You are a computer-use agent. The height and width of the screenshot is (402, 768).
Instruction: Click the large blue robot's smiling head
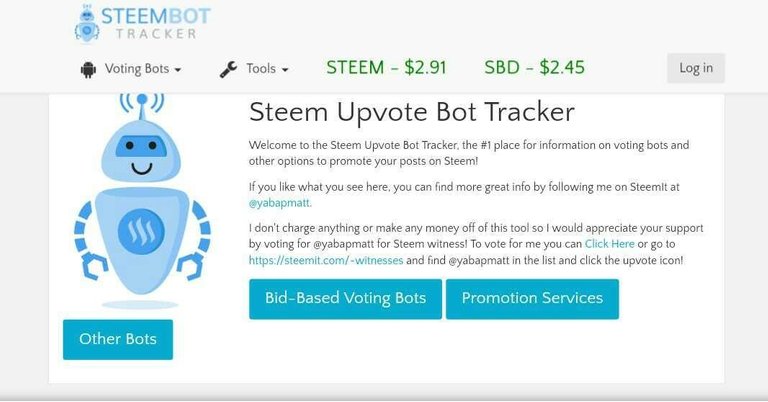141,151
